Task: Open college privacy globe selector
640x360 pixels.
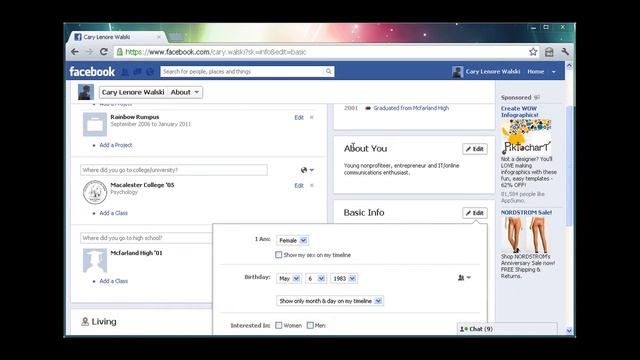Action: tap(307, 170)
